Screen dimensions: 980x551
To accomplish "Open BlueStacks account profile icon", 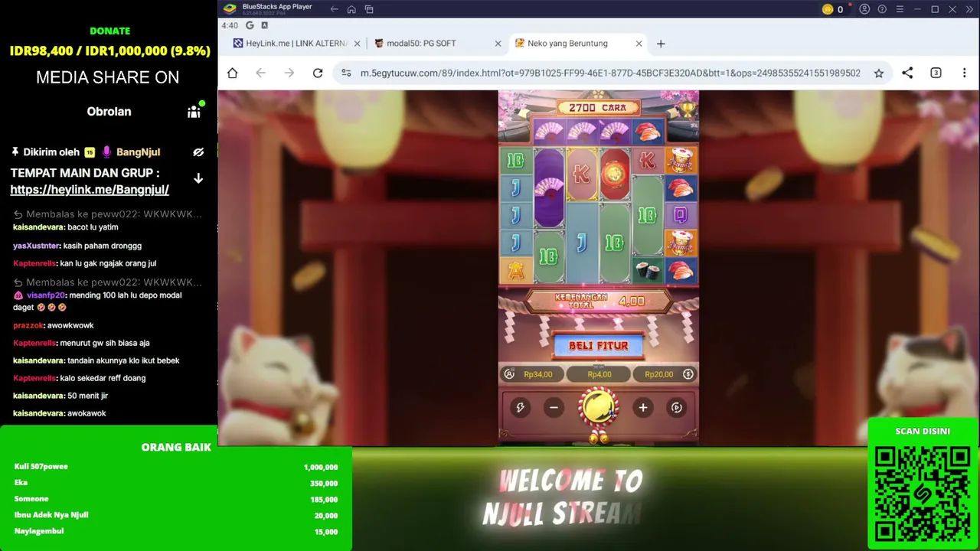I will (864, 9).
